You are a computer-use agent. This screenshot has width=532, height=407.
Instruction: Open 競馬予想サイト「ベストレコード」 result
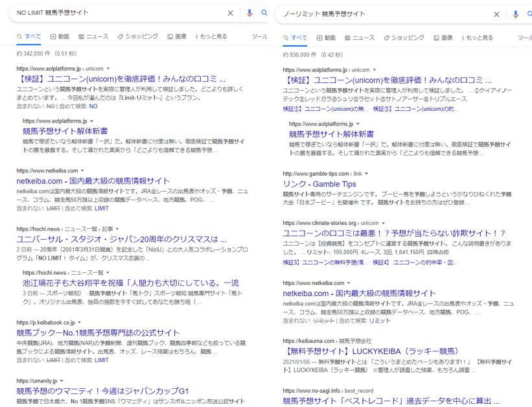[x=391, y=401]
